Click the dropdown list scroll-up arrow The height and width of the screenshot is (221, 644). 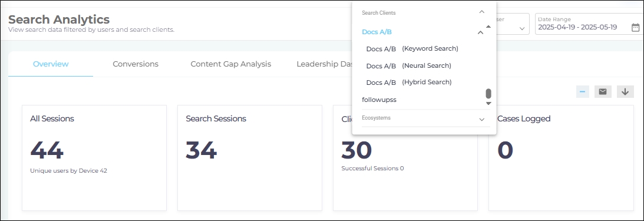pyautogui.click(x=488, y=27)
